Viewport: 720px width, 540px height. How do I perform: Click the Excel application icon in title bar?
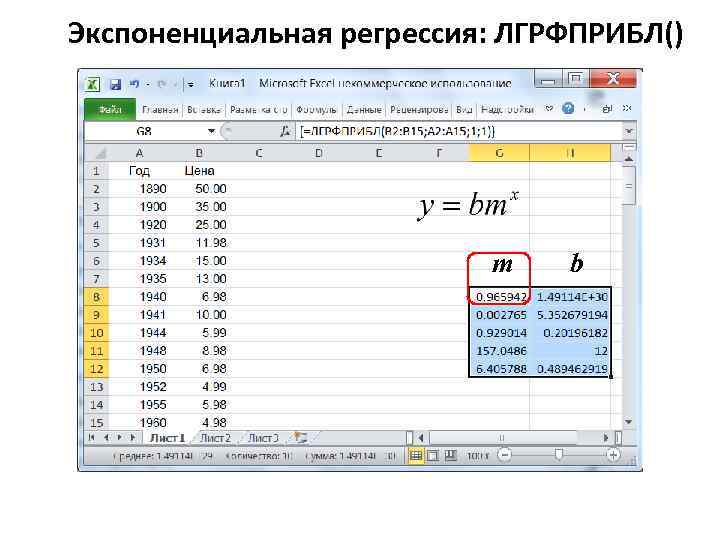point(92,84)
